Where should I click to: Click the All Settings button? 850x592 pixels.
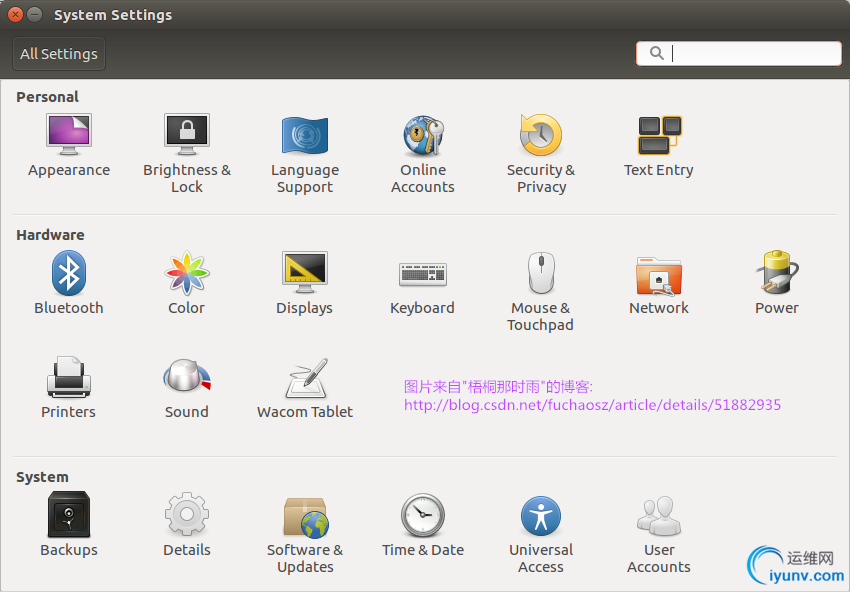[59, 54]
